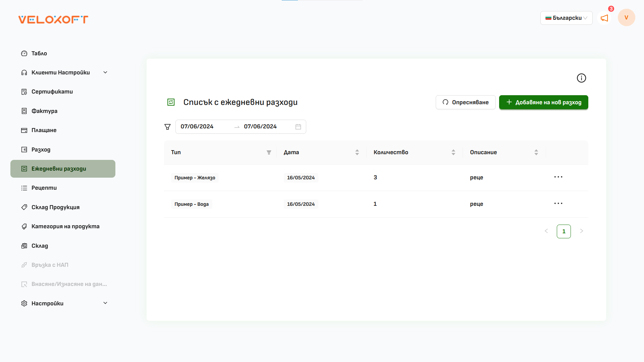Toggle sorting on the Количество column
The height and width of the screenshot is (362, 644).
pyautogui.click(x=453, y=152)
